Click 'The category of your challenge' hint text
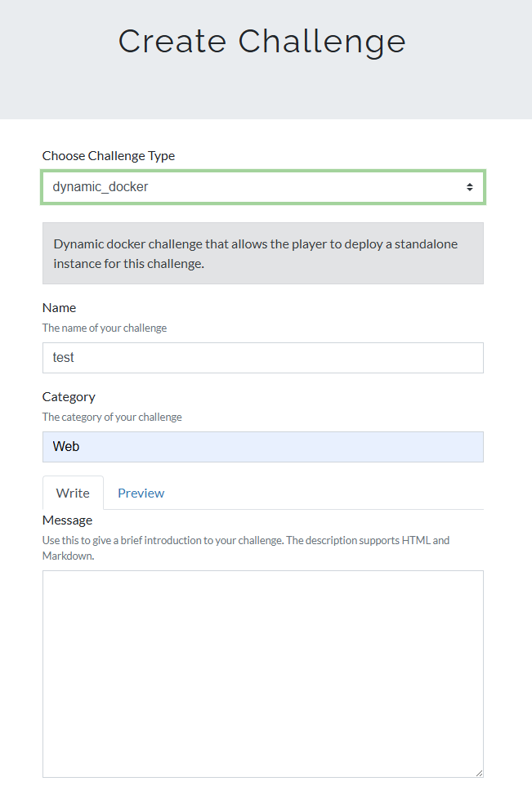532x786 pixels. tap(112, 417)
